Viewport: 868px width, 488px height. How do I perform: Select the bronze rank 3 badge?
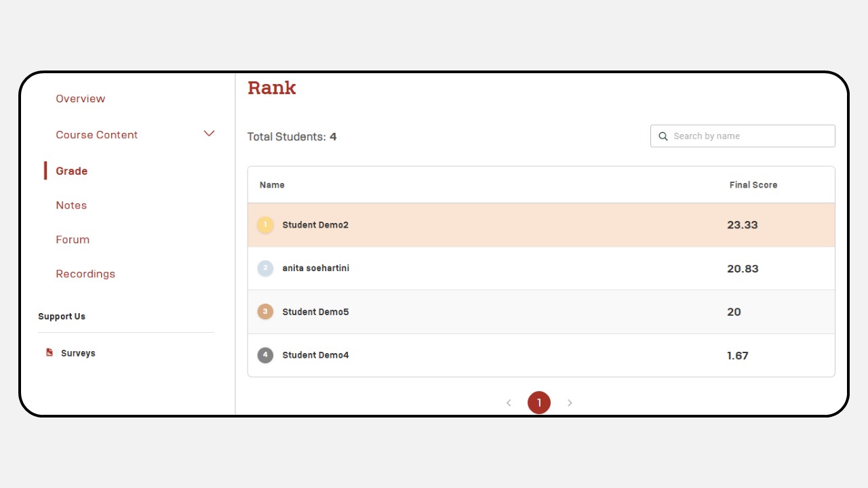pos(265,312)
